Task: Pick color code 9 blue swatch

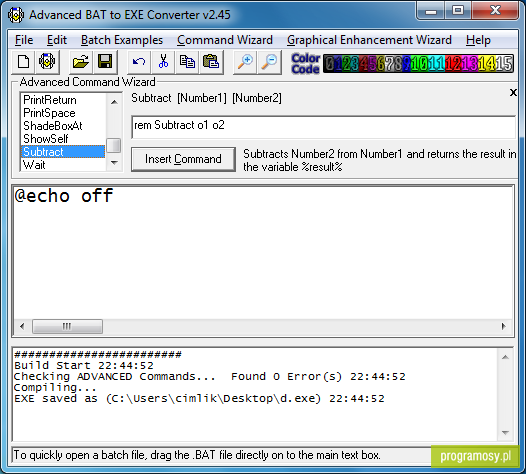Action: [x=406, y=64]
